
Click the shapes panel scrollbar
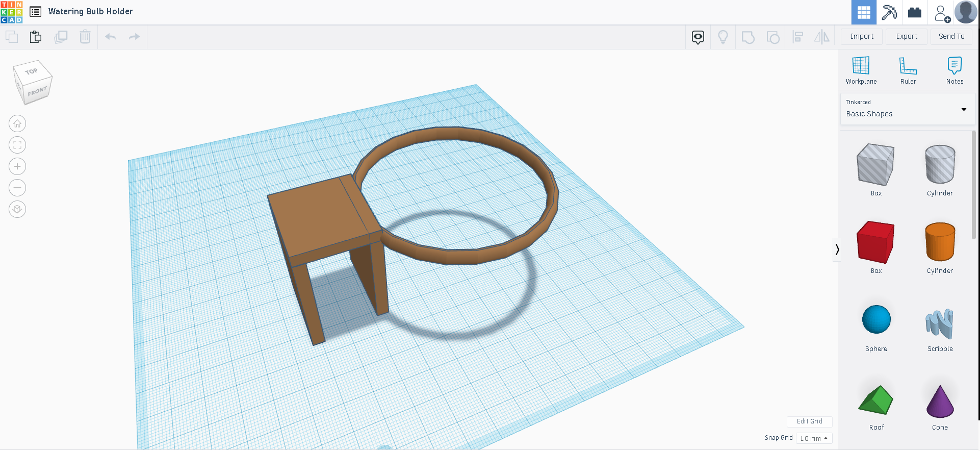(974, 185)
